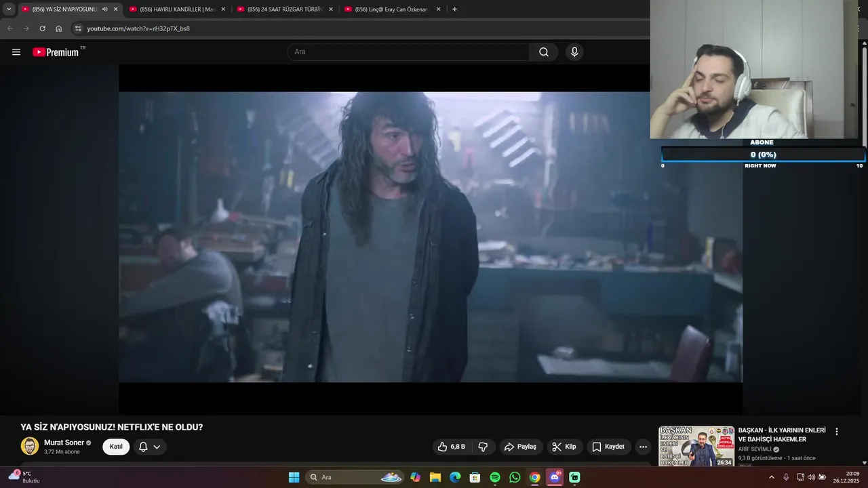Focus the YouTube Ara search field

[408, 52]
